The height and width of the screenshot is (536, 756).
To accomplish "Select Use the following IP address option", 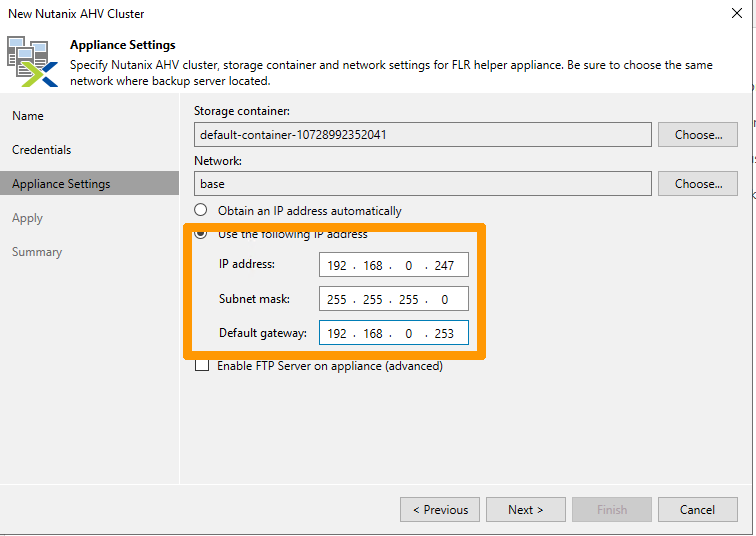I will tap(201, 234).
